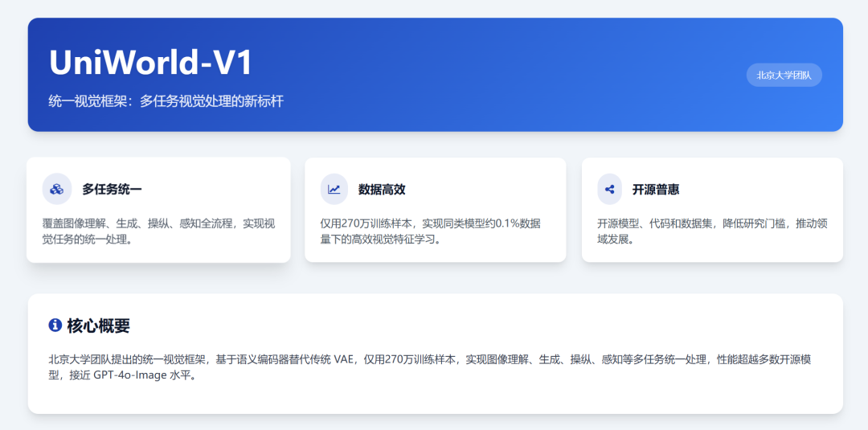This screenshot has width=868, height=430.
Task: Click the description starting 开源模型、代码和数据集
Action: tap(712, 232)
